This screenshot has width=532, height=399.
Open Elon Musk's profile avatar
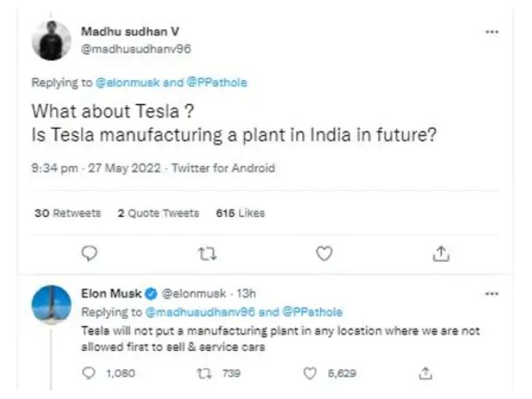pyautogui.click(x=52, y=304)
